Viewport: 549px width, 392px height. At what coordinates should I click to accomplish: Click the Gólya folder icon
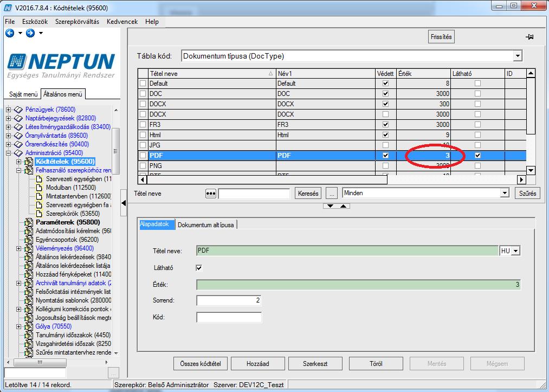(29, 326)
